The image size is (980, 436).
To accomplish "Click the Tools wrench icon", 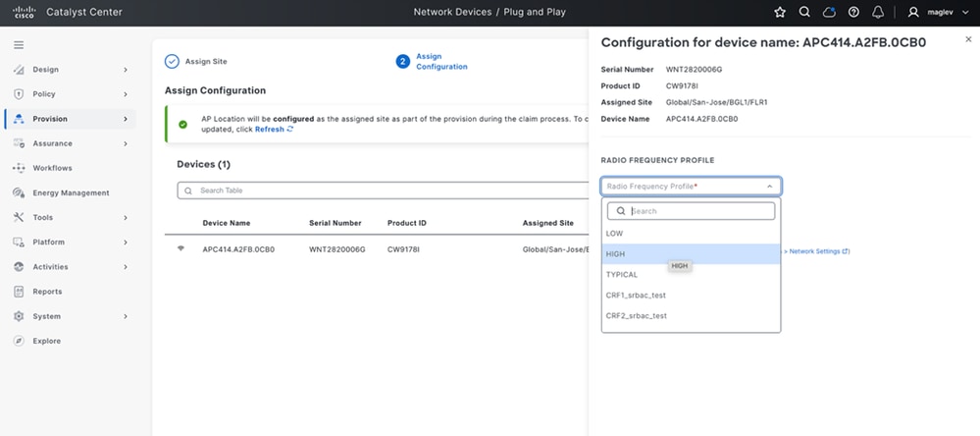I will tap(19, 218).
